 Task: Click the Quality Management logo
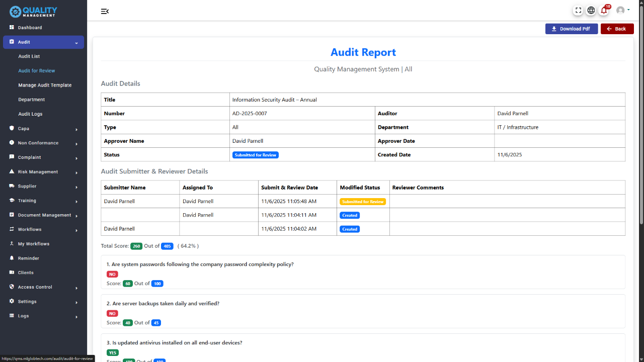[x=33, y=11]
